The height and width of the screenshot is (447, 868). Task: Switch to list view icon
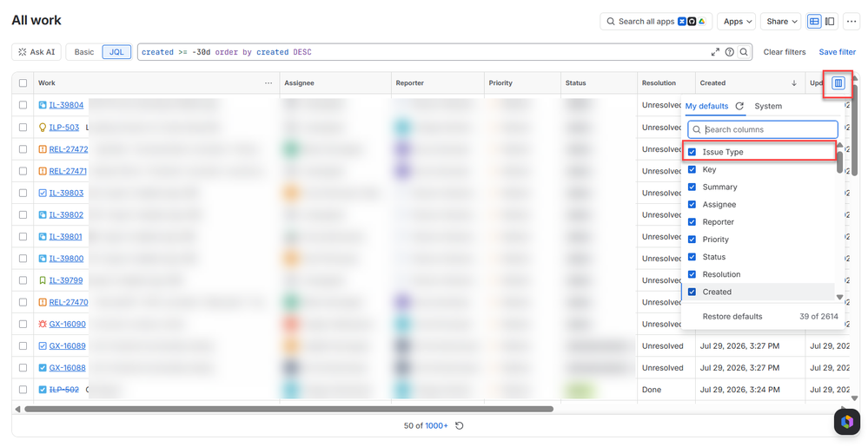[x=814, y=22]
